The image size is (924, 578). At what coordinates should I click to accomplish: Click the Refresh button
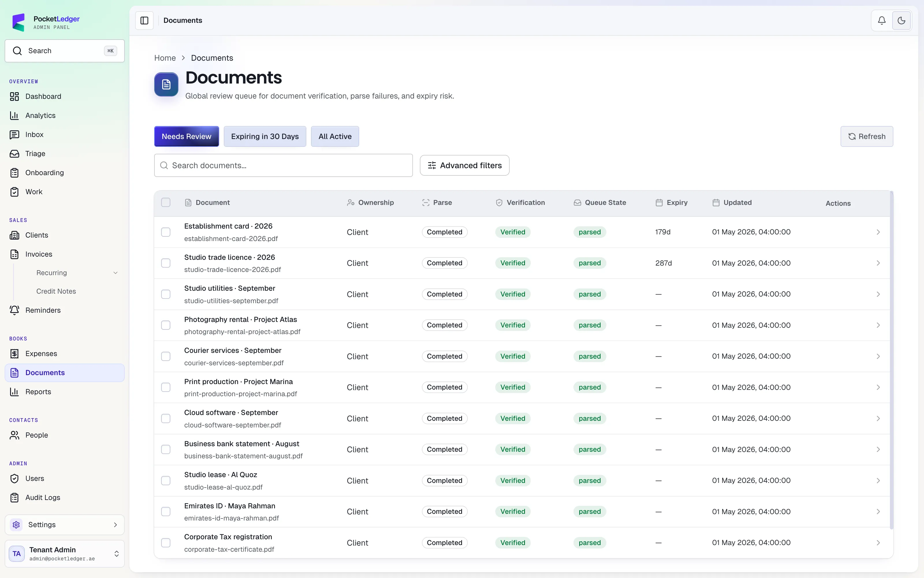click(x=867, y=136)
